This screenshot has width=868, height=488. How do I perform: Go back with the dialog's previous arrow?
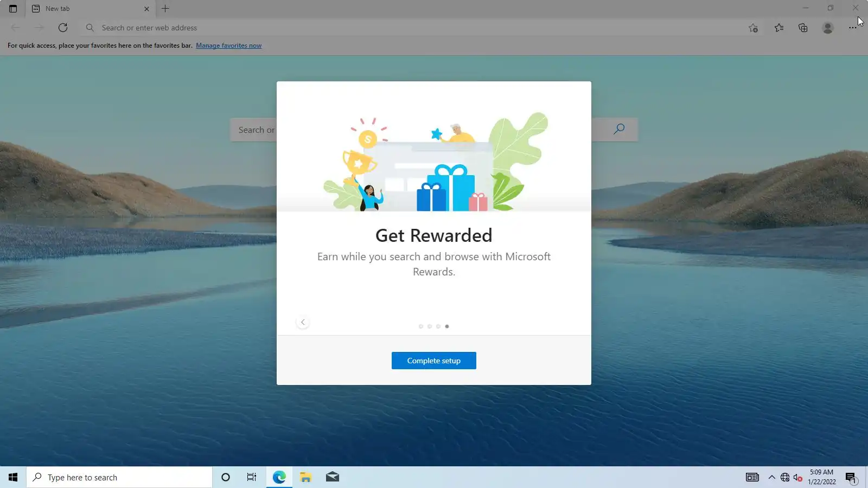pyautogui.click(x=303, y=322)
